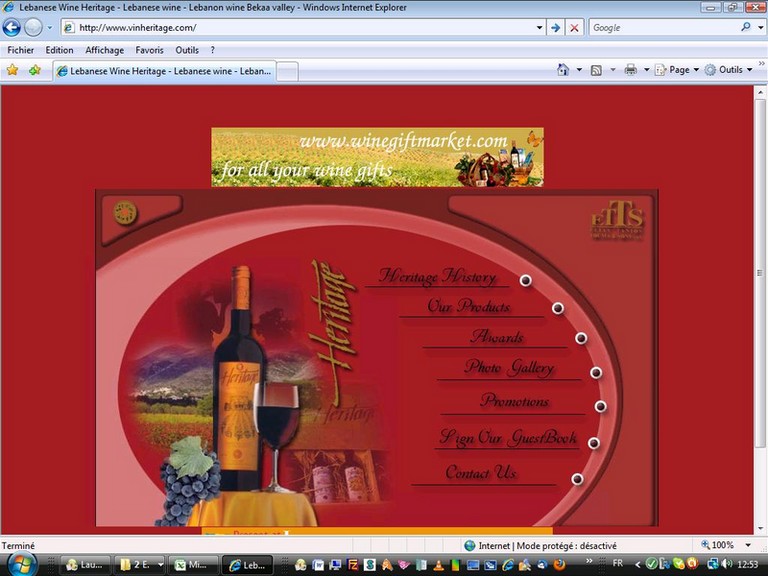Open the zoom level 100% dropdown
This screenshot has width=768, height=576.
pos(726,545)
